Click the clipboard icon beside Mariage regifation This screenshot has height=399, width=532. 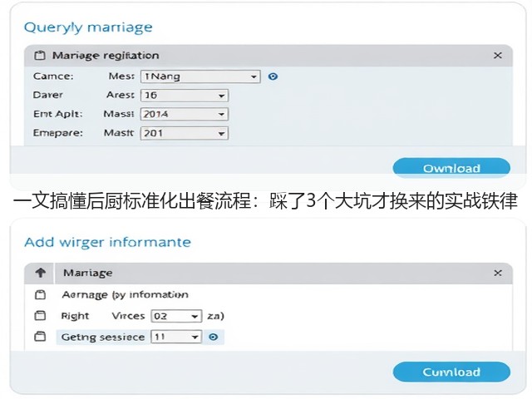(x=40, y=56)
